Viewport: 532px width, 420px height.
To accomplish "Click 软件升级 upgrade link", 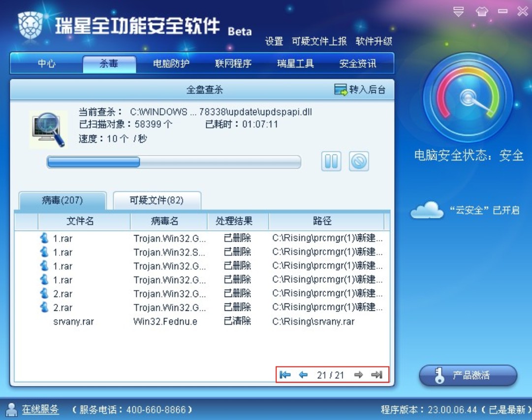I will (x=374, y=41).
